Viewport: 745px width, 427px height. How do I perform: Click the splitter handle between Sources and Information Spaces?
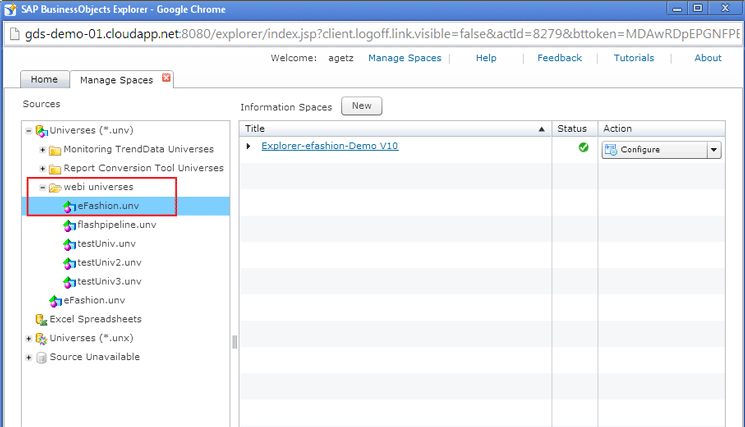[x=234, y=342]
